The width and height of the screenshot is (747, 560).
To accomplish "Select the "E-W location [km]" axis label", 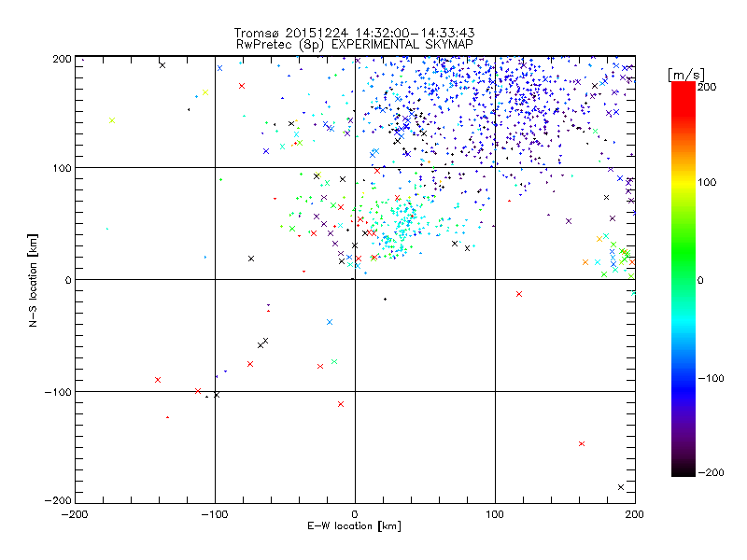I will click(354, 526).
